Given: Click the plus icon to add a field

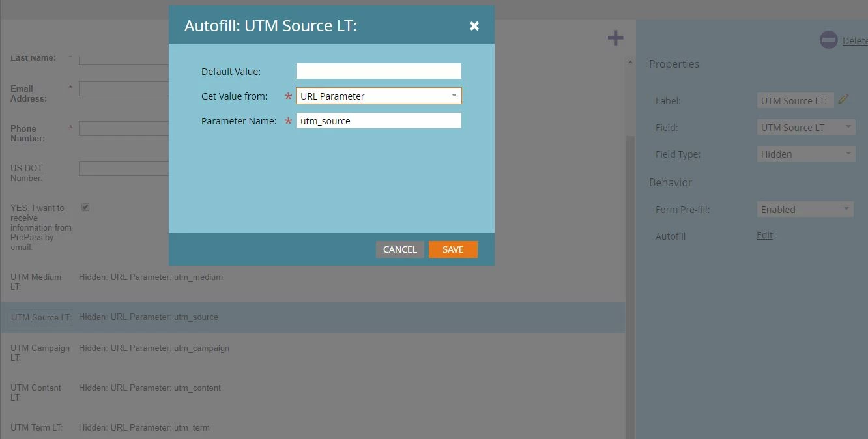Looking at the screenshot, I should pyautogui.click(x=615, y=38).
